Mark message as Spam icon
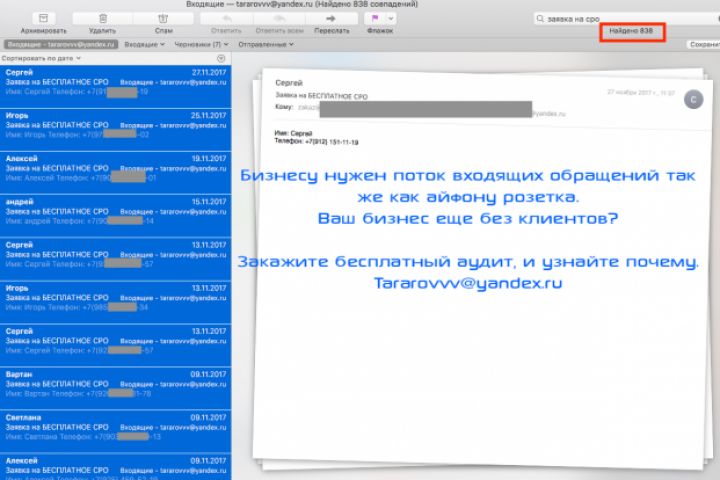Viewport: 720px width, 480px height. click(x=163, y=18)
